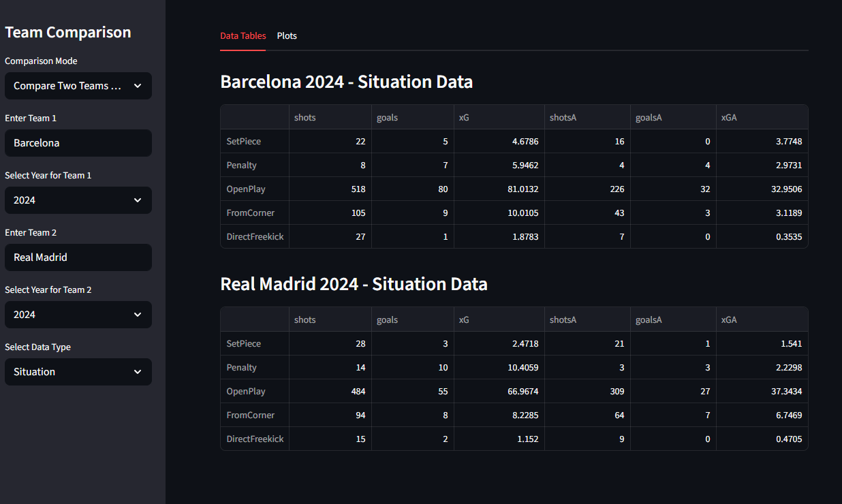Screen dimensions: 842x504
Task: Expand Select Year for Team 1 dropdown
Action: (78, 200)
